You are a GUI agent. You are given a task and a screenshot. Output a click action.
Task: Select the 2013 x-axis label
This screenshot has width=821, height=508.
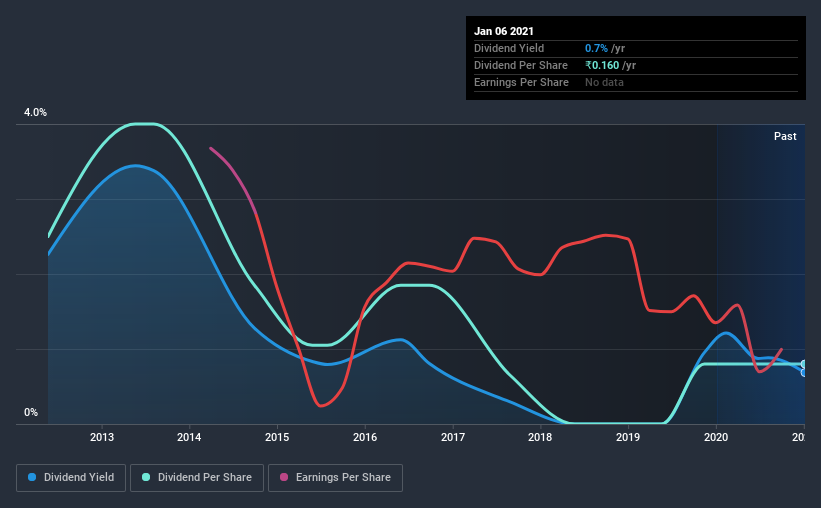[x=102, y=437]
